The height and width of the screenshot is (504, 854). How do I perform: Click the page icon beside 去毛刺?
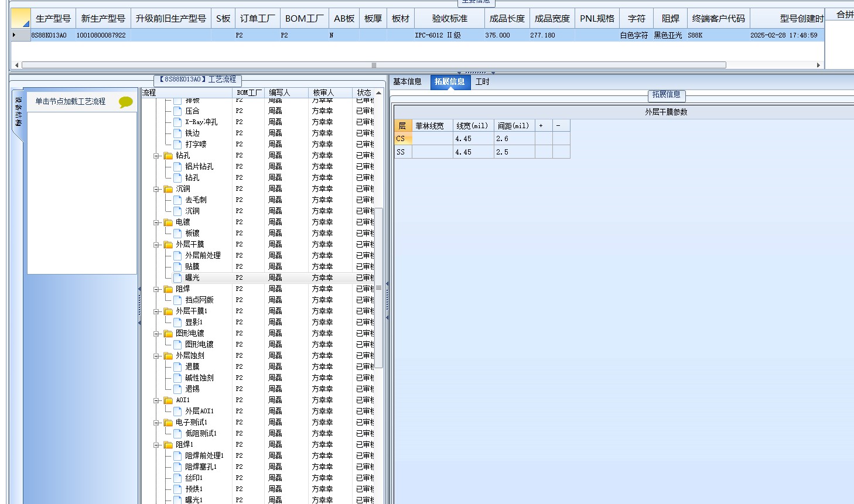177,200
